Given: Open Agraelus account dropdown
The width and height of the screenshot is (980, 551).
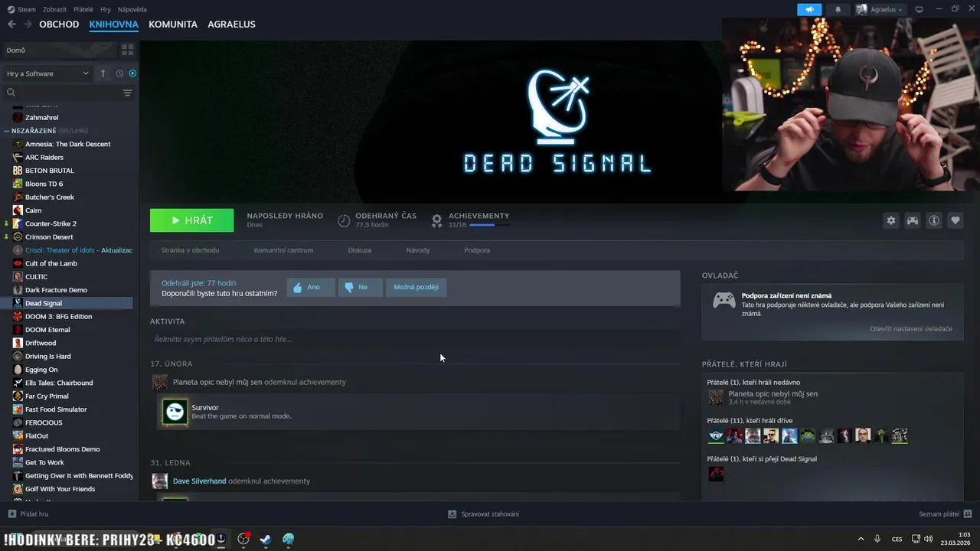Looking at the screenshot, I should pos(879,9).
